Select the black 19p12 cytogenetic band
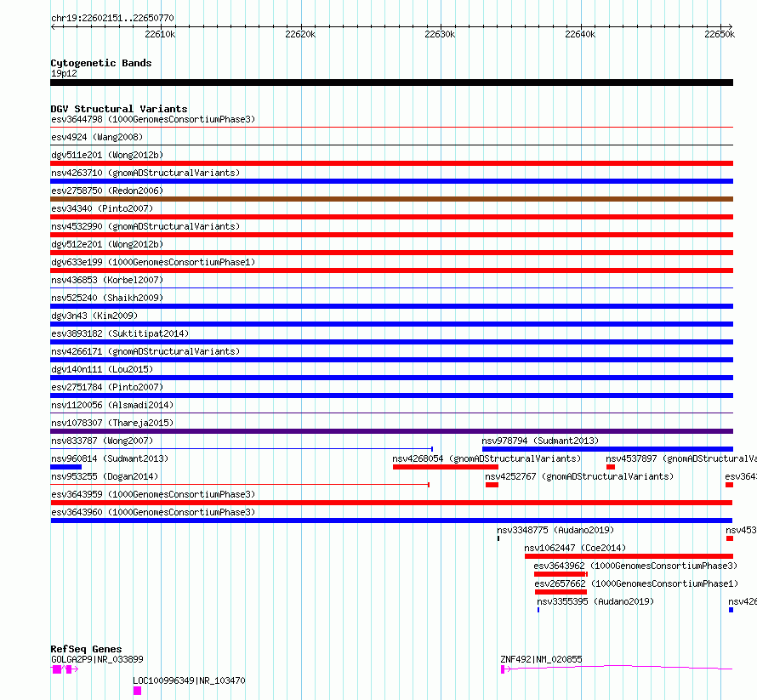This screenshot has height=700, width=757. [391, 83]
